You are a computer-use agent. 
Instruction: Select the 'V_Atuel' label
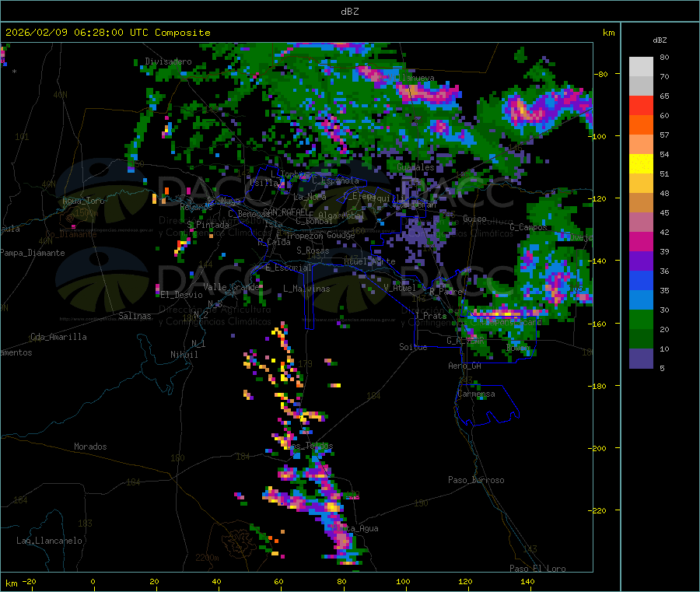[x=400, y=288]
